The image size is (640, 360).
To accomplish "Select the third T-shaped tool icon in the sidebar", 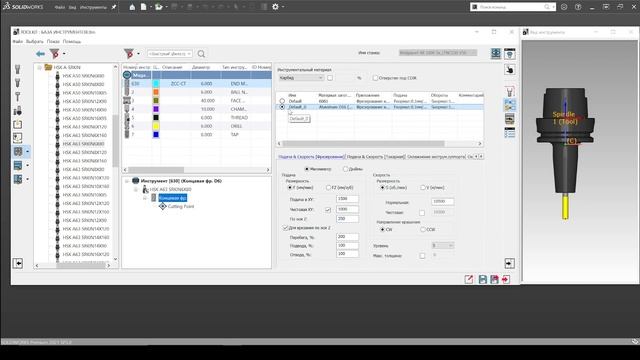I will pos(18,96).
